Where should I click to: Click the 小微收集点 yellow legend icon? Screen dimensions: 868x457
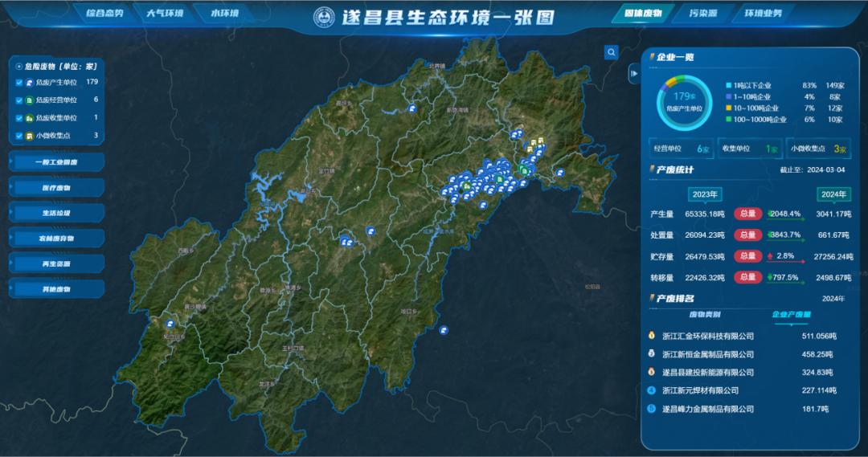coord(30,136)
